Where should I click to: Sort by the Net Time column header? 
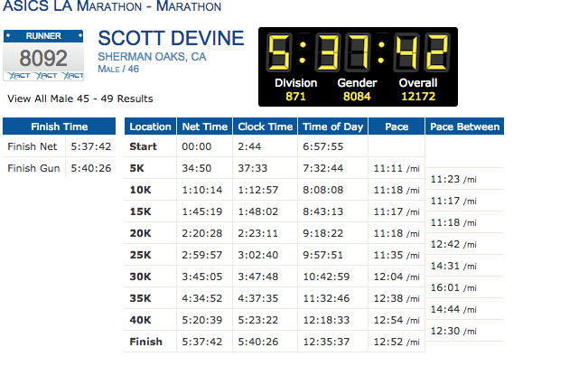(x=207, y=127)
